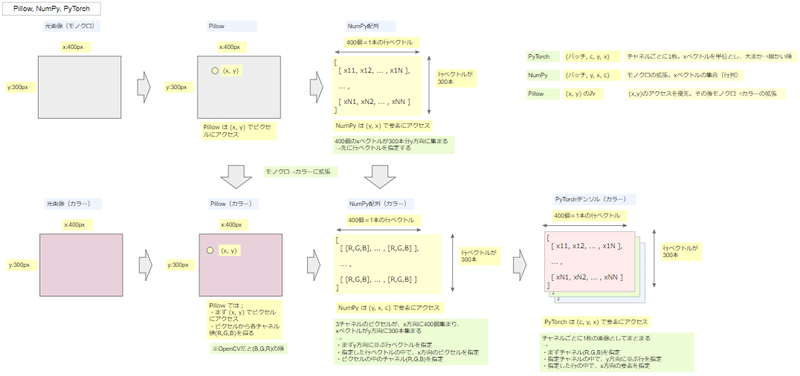This screenshot has height=376, width=800.
Task: Click the 'NumPy配列' heading of monochrome diagram
Action: pyautogui.click(x=371, y=26)
